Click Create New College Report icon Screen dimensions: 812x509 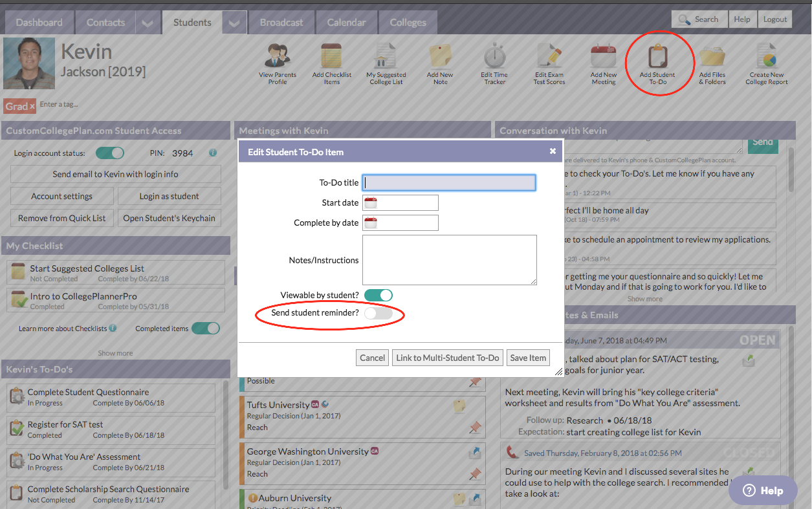pos(767,56)
